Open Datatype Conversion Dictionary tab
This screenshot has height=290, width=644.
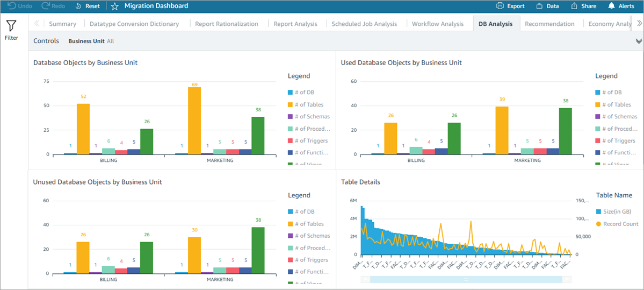pyautogui.click(x=134, y=24)
